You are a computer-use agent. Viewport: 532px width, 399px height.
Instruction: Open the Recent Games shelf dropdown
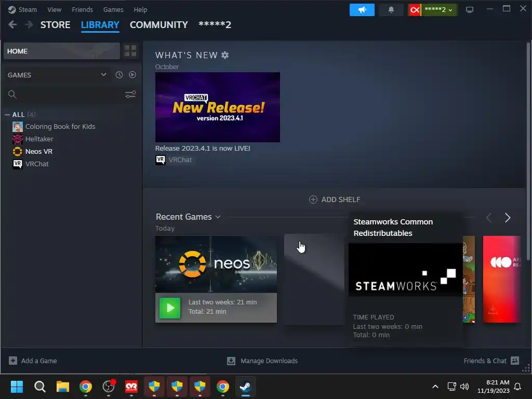218,217
